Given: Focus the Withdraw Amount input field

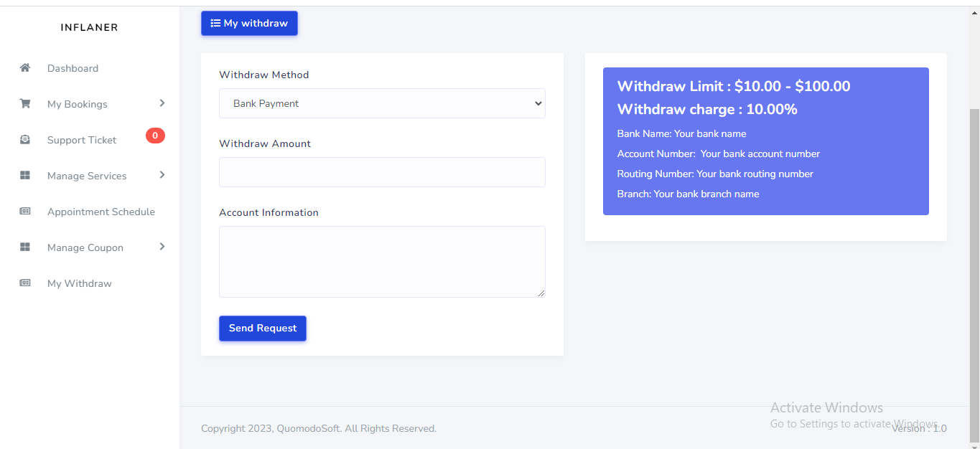Looking at the screenshot, I should (x=382, y=172).
